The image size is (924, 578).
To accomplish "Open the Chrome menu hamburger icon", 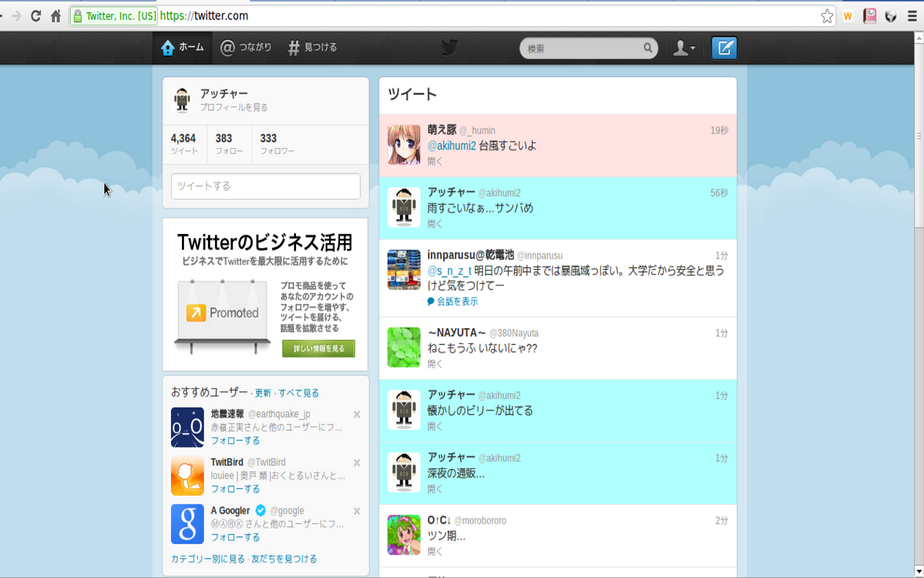I will pyautogui.click(x=912, y=16).
